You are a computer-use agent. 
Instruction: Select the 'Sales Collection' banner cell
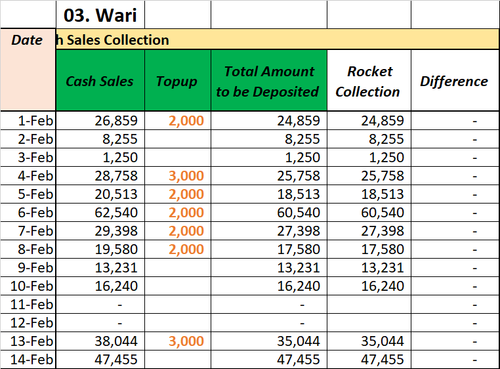coord(277,40)
